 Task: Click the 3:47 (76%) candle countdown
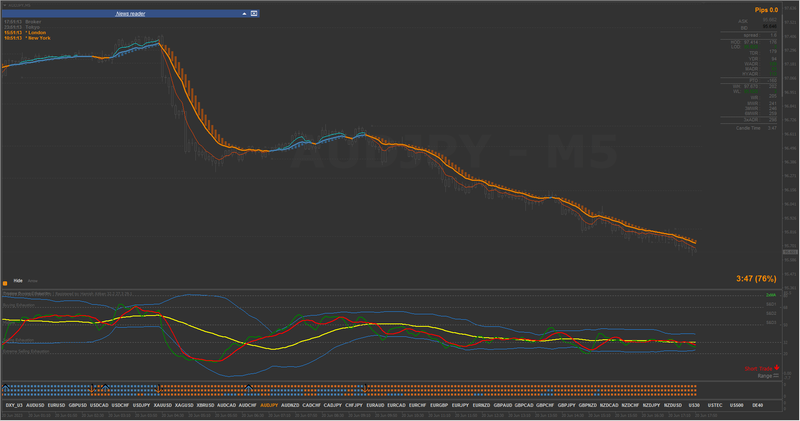pos(756,279)
